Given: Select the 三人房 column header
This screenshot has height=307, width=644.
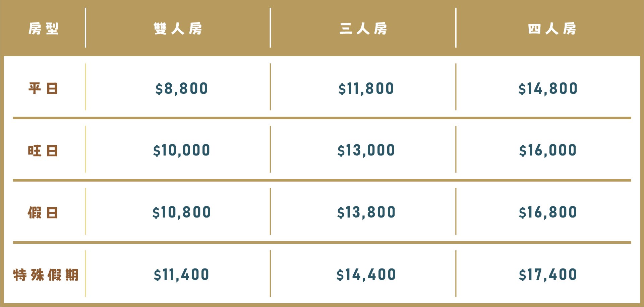Looking at the screenshot, I should 363,28.
